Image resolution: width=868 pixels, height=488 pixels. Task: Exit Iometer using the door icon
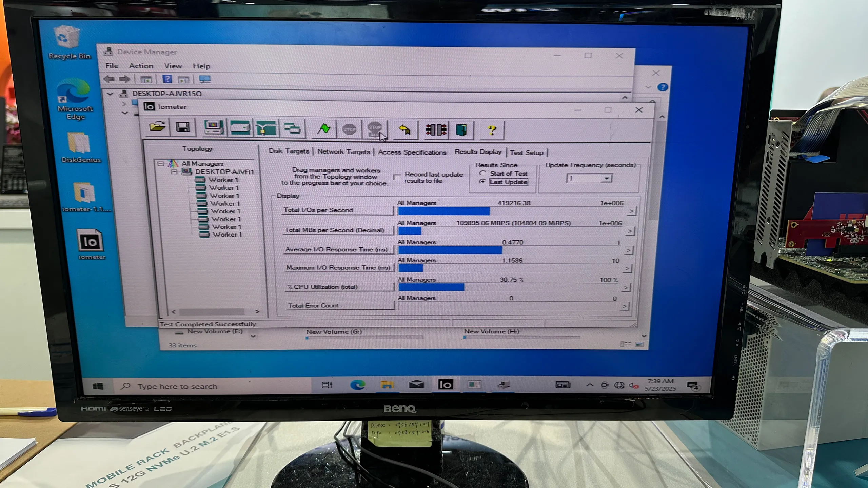point(461,130)
